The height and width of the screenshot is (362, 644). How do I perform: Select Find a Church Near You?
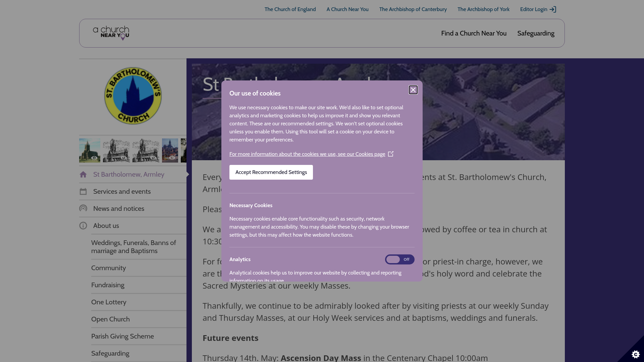474,33
